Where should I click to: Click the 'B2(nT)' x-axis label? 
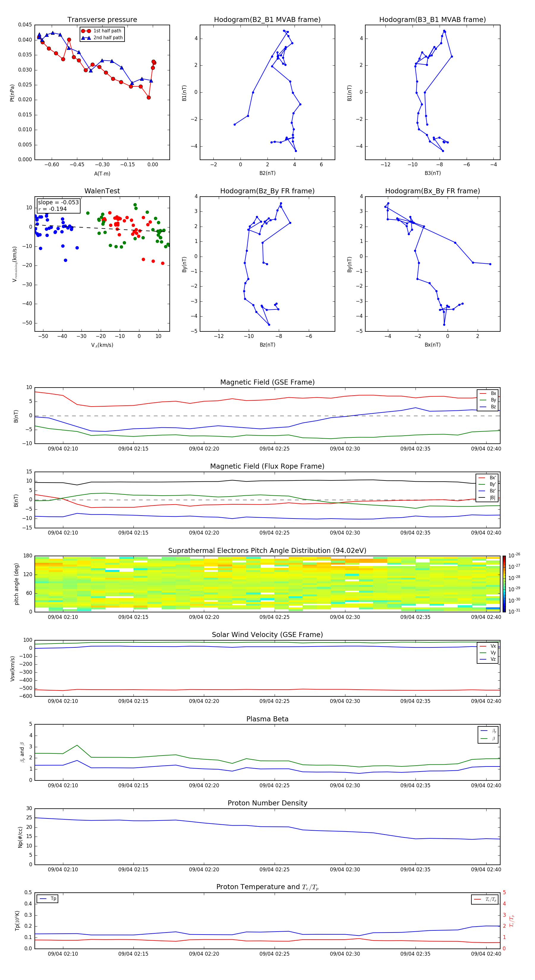coord(267,173)
